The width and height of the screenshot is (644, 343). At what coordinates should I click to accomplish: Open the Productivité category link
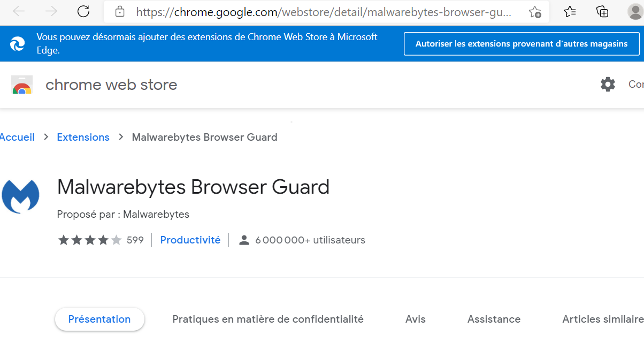(190, 240)
